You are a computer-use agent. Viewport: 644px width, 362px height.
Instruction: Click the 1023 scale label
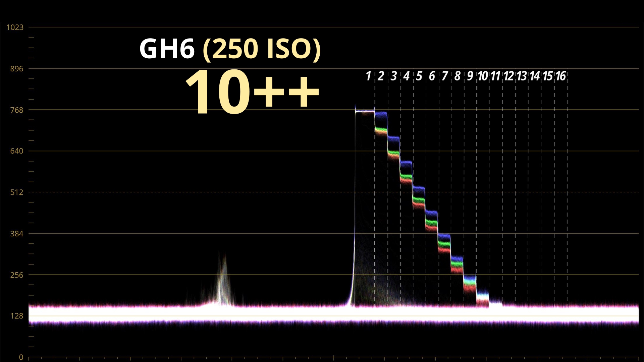[15, 27]
